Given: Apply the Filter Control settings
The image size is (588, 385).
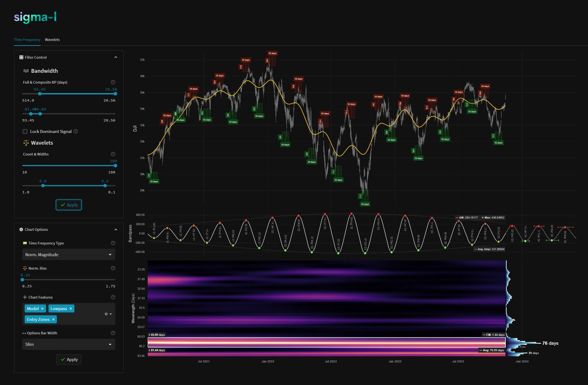Looking at the screenshot, I should point(69,205).
